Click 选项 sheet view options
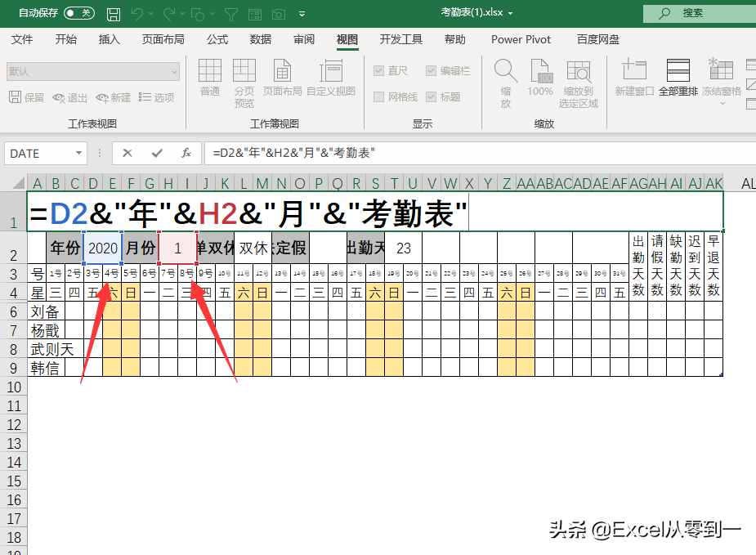The image size is (756, 555). [157, 97]
